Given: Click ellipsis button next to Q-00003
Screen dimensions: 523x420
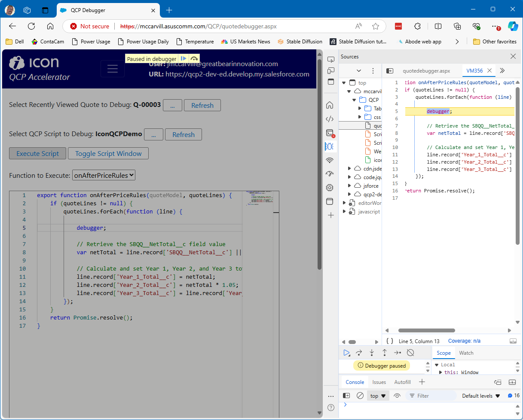Looking at the screenshot, I should click(172, 105).
